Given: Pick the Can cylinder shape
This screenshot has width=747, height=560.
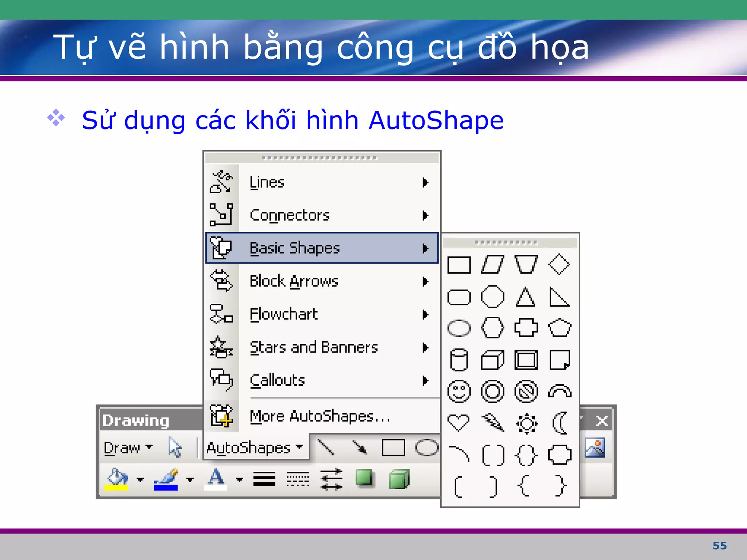Looking at the screenshot, I should 459,360.
